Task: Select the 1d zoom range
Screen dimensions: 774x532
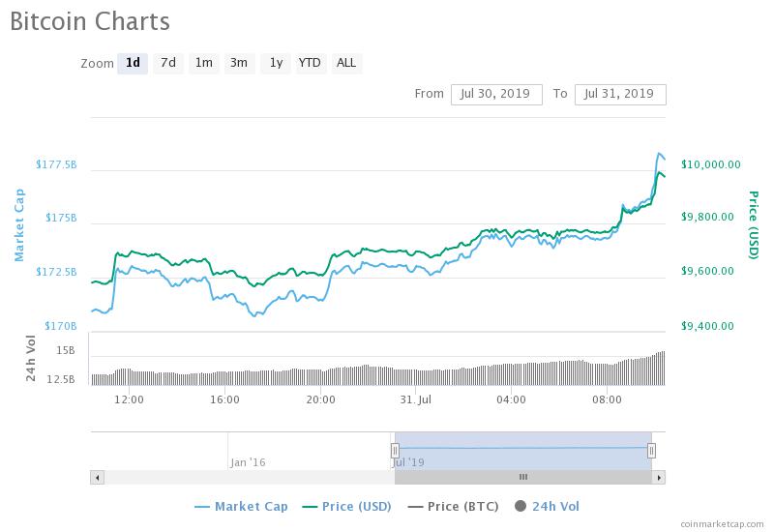Action: 133,63
